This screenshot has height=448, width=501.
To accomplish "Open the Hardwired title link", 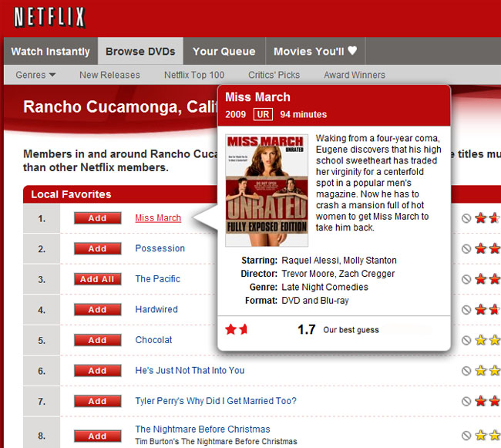I will pos(156,309).
